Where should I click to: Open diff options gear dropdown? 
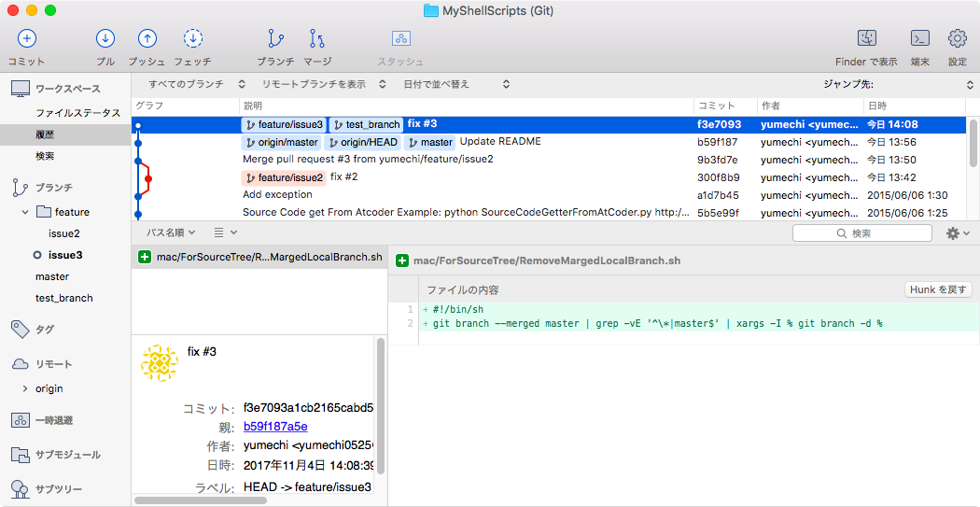click(x=959, y=233)
